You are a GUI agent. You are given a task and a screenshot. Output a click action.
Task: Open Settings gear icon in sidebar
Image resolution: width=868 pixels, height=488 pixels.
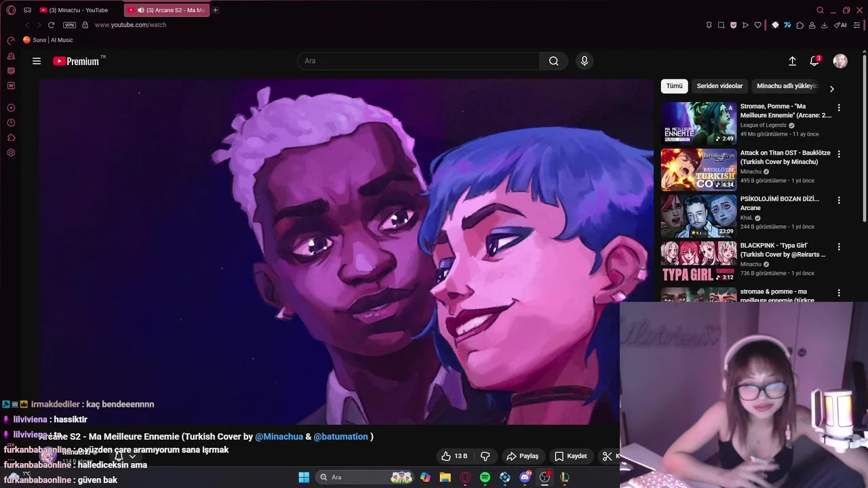click(x=11, y=152)
